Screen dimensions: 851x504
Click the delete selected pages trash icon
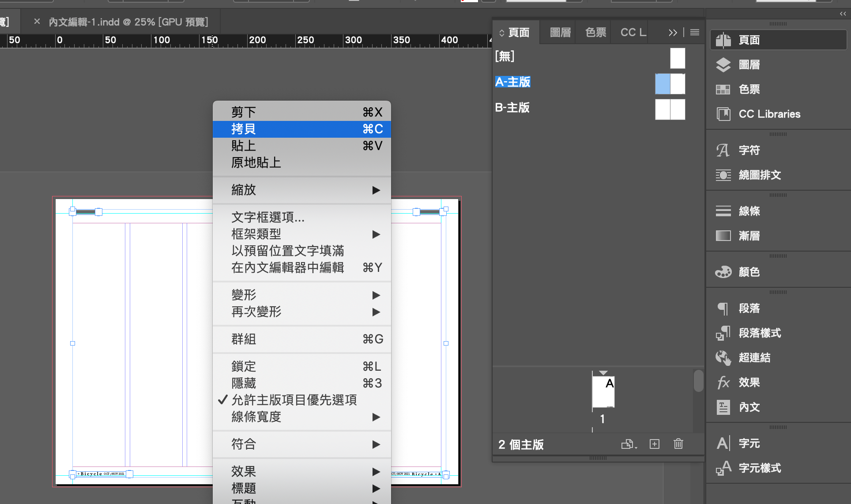pyautogui.click(x=678, y=444)
